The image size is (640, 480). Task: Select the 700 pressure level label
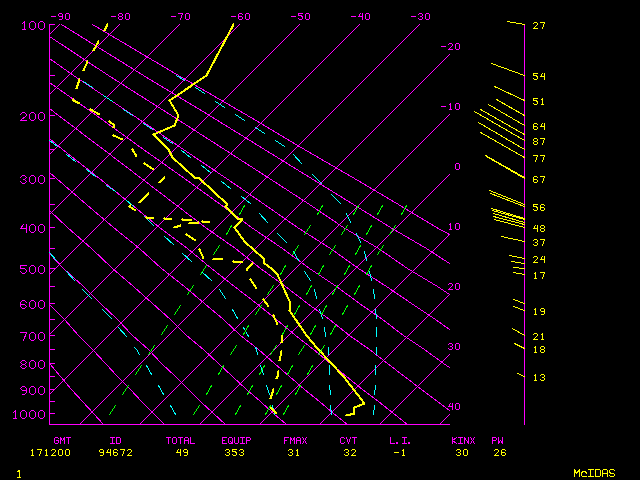point(32,336)
